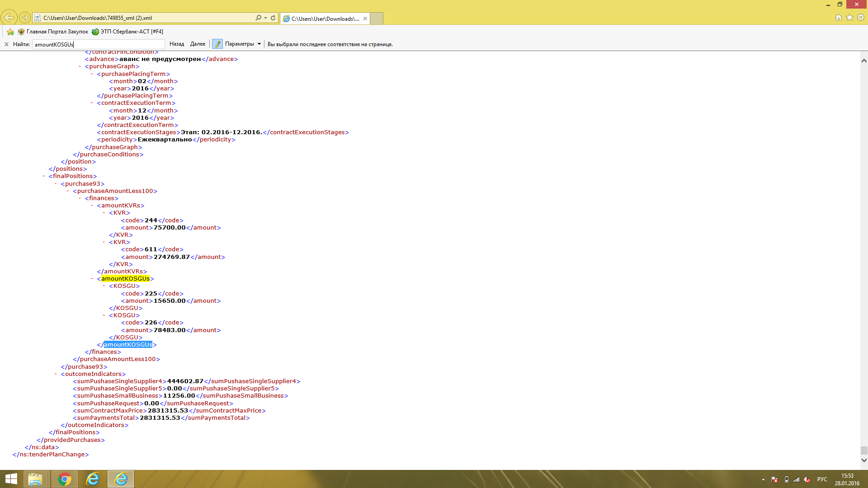Close the find bar with X
868x488 pixels.
pyautogui.click(x=6, y=44)
